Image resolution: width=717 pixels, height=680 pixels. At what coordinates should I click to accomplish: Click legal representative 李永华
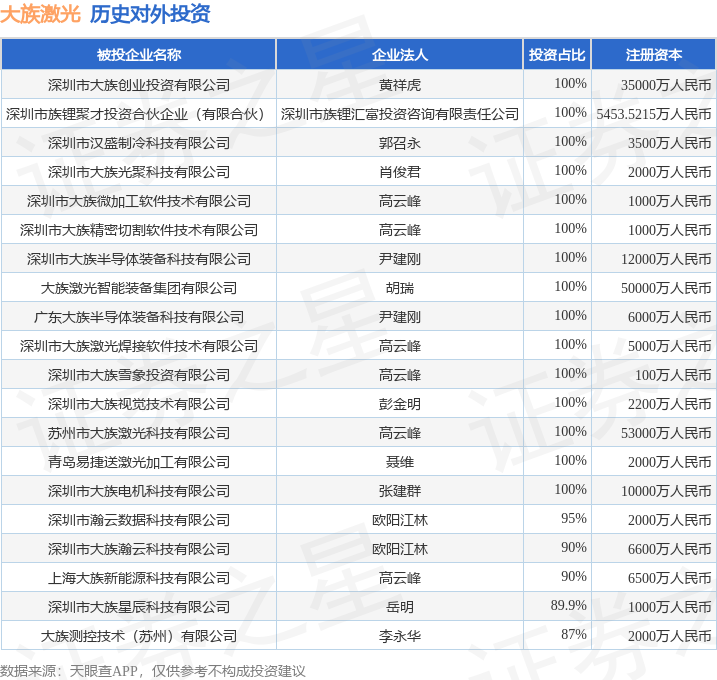coord(399,636)
